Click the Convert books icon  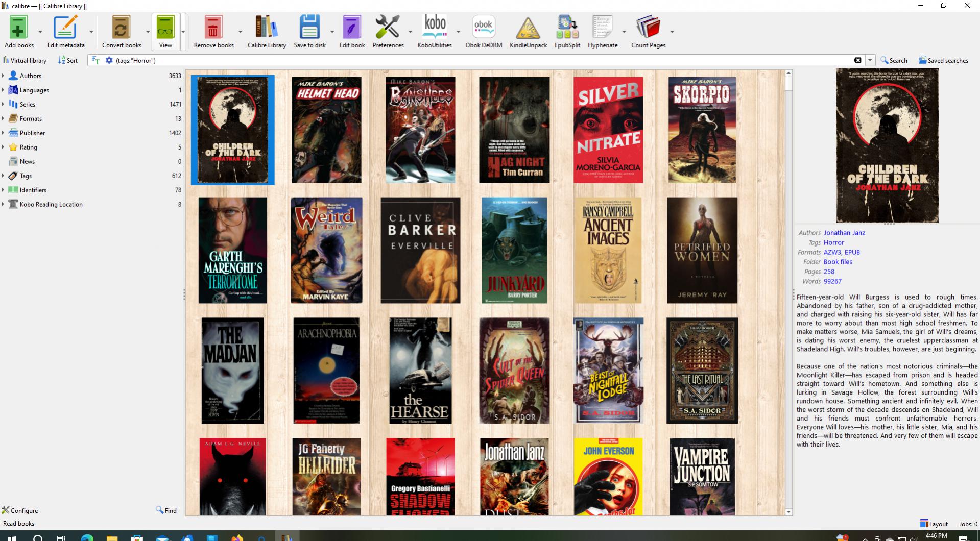click(121, 28)
